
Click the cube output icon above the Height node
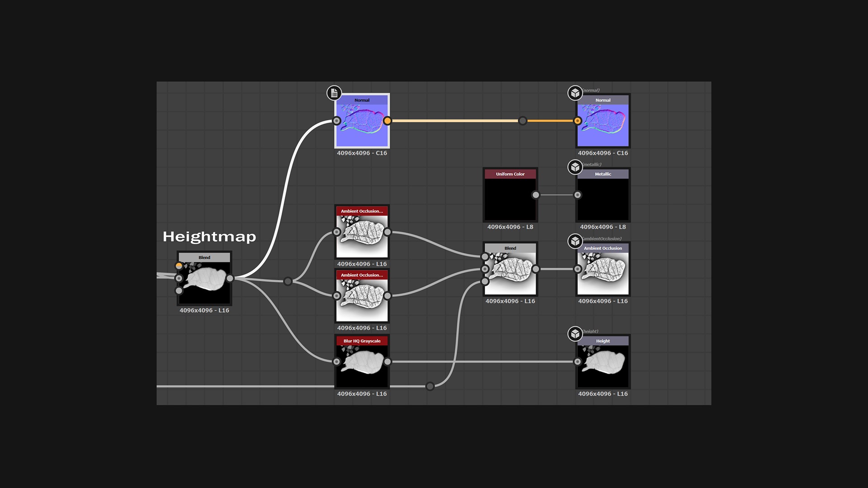click(x=575, y=334)
